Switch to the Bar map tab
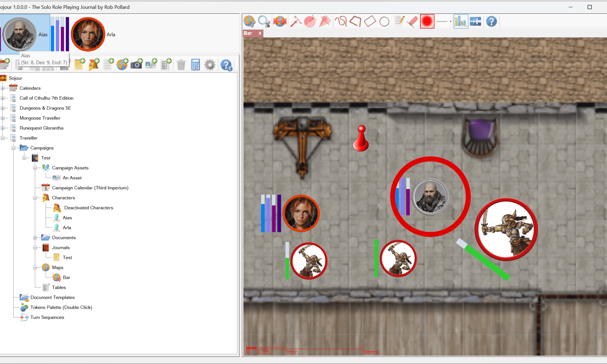 [x=248, y=33]
